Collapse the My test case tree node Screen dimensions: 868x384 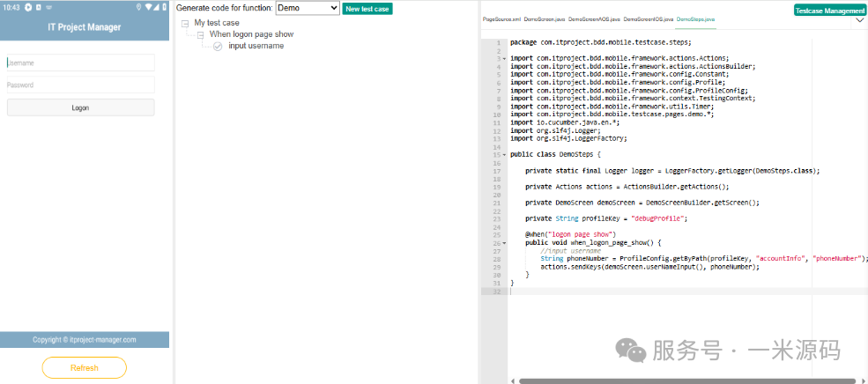(x=185, y=23)
